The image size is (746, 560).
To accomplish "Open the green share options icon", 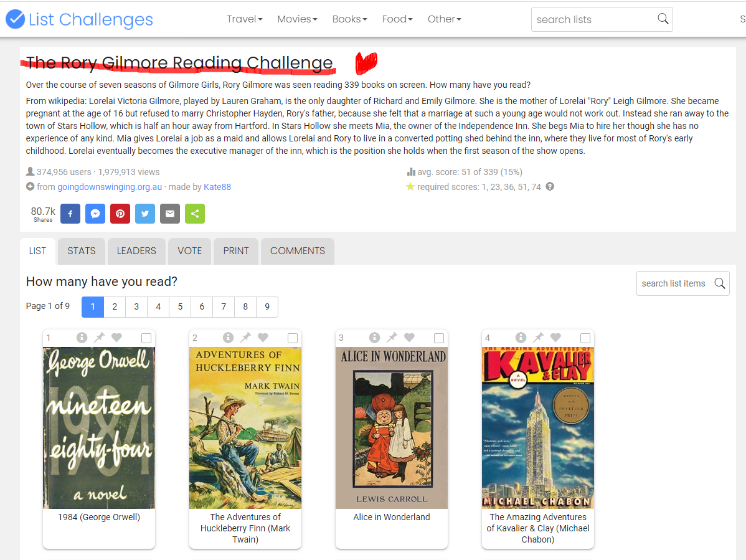I will point(195,214).
